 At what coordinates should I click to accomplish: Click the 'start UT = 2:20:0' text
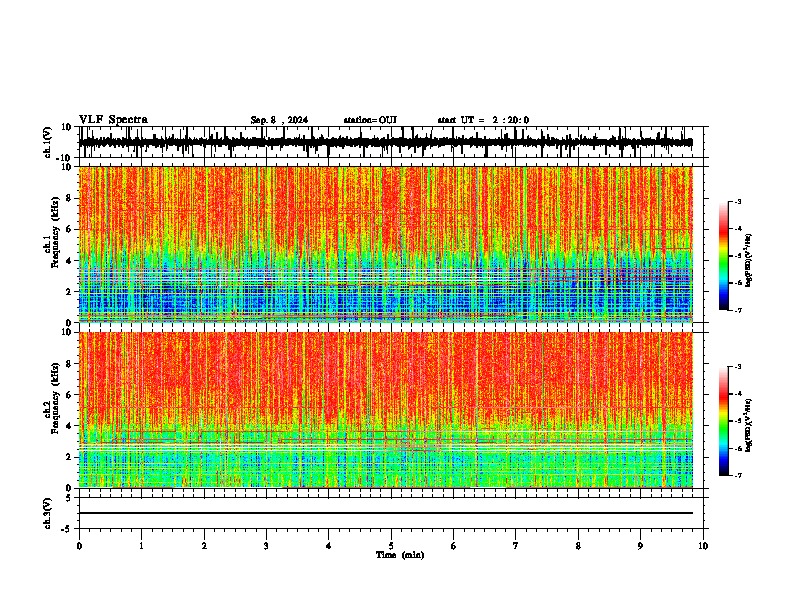coord(483,120)
